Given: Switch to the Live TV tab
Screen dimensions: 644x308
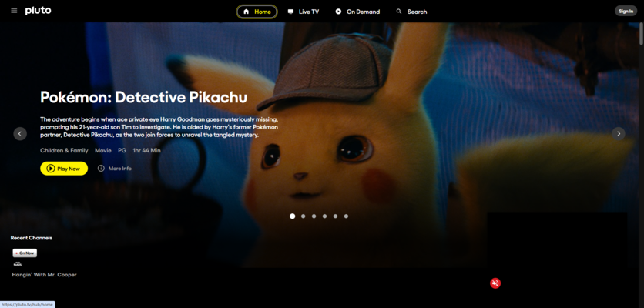Looking at the screenshot, I should click(303, 12).
